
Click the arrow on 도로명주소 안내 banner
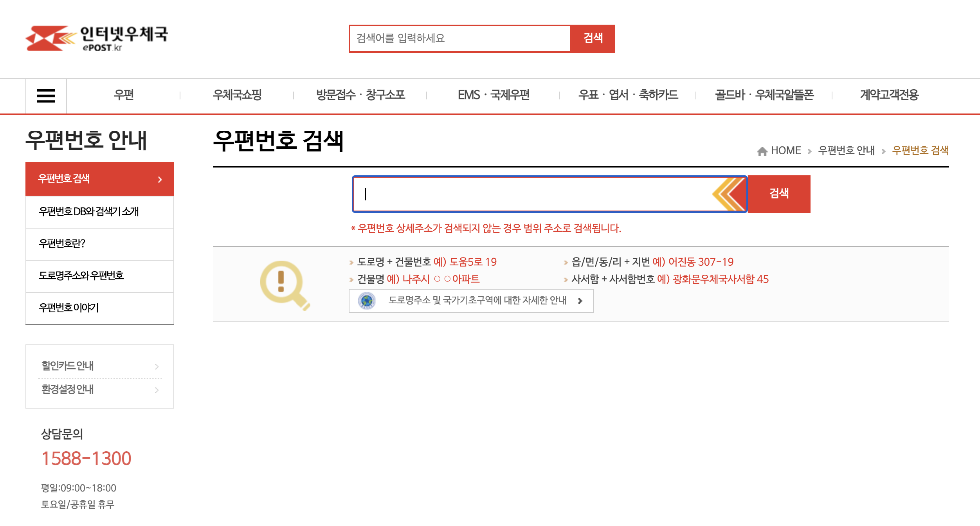click(580, 301)
